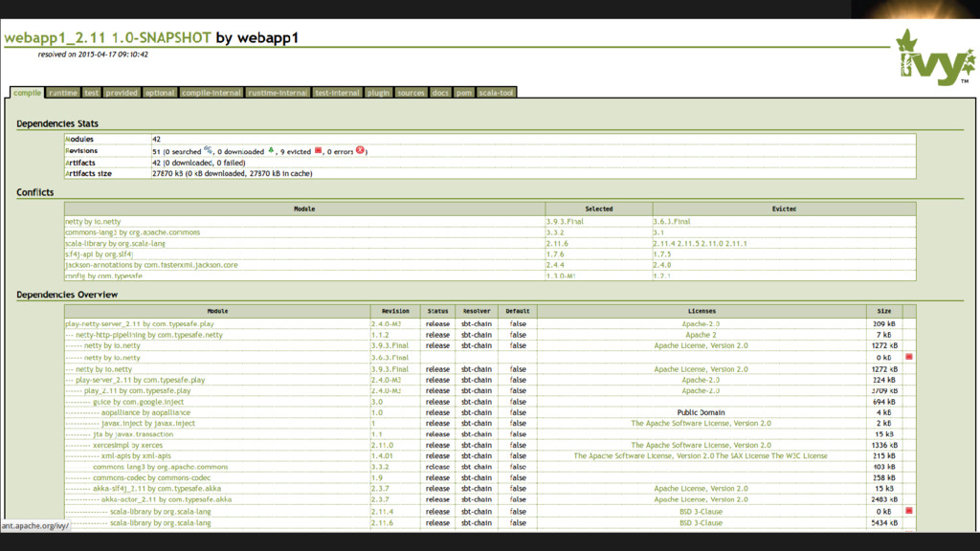Click the Size column header
The width and height of the screenshot is (980, 551).
pos(884,311)
